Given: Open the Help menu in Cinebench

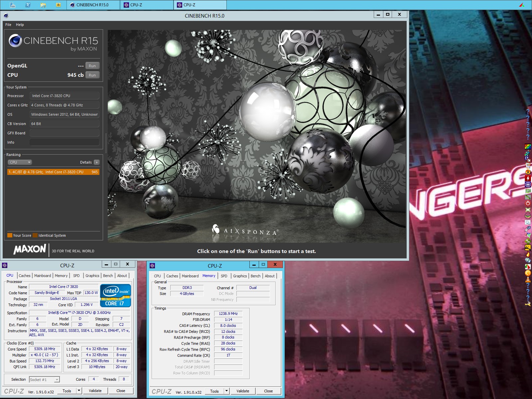Looking at the screenshot, I should 20,25.
